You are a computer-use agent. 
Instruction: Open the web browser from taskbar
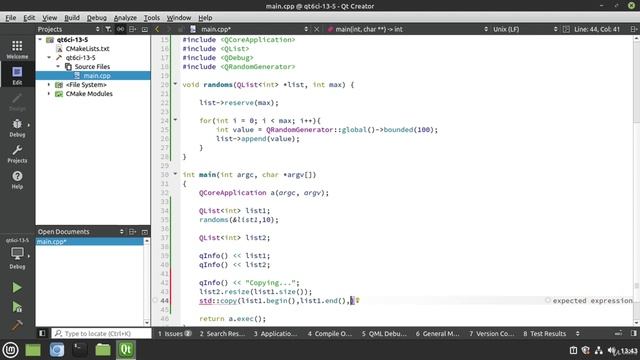coord(57,350)
